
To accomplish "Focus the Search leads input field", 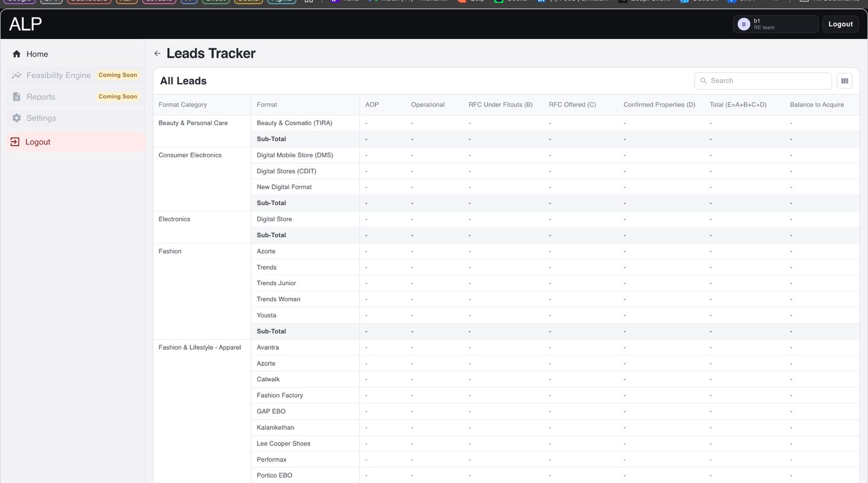I will [763, 81].
